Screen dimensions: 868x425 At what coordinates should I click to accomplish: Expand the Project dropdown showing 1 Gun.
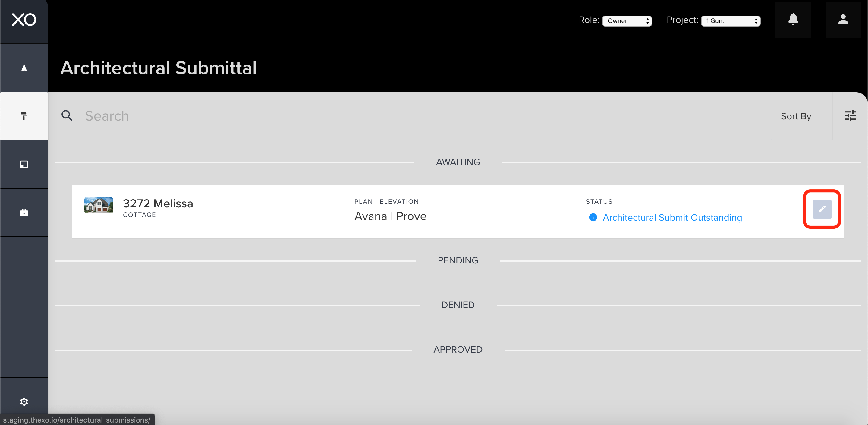click(730, 21)
